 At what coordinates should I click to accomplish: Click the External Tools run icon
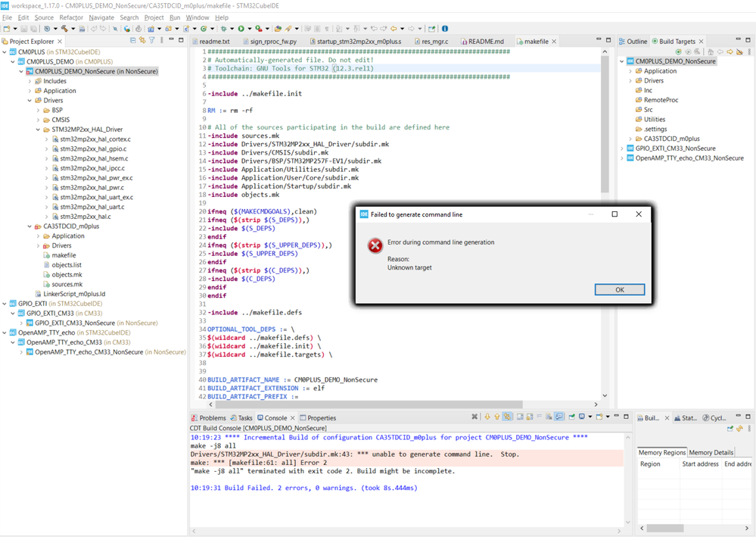click(x=259, y=29)
